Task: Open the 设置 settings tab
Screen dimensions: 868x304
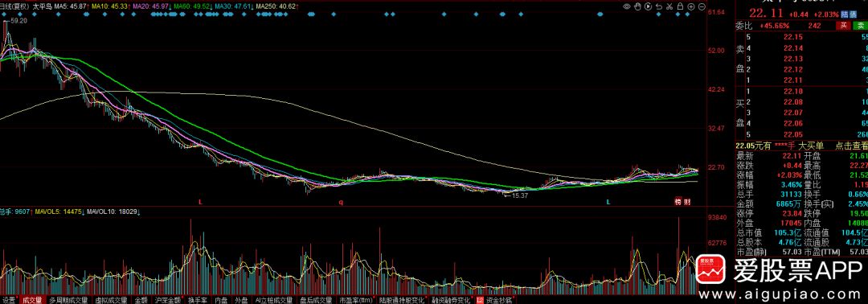Action: coord(9,300)
